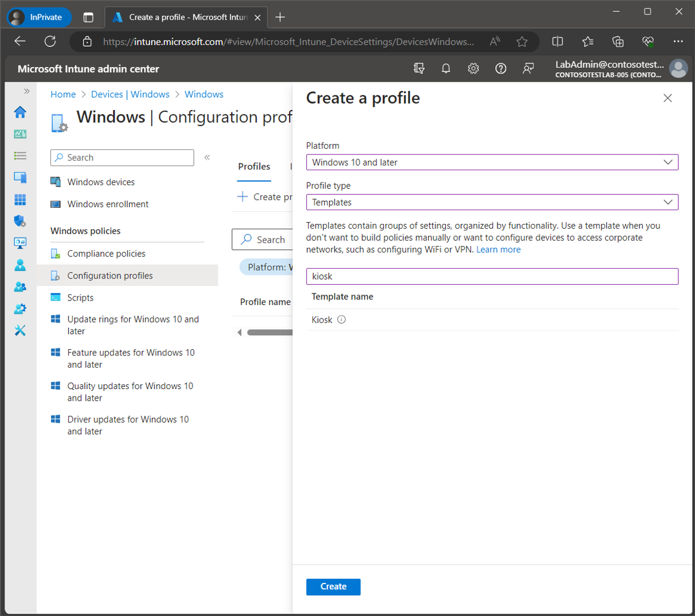Open notifications bell icon
695x616 pixels.
pyautogui.click(x=446, y=68)
